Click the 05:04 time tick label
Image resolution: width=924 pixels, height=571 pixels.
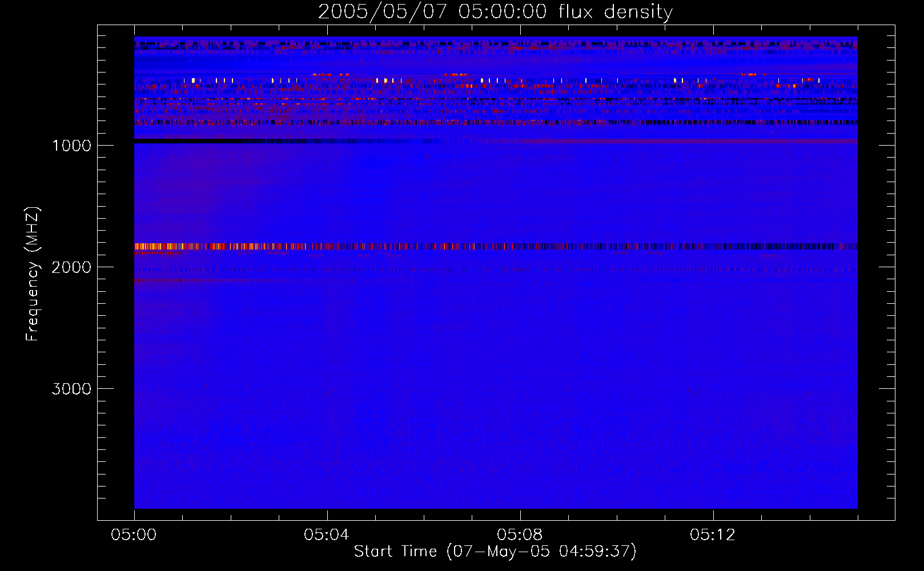[x=327, y=535]
